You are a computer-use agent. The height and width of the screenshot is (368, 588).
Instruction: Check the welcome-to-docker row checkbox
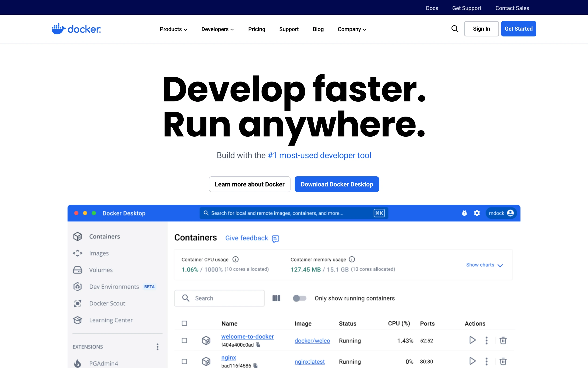point(184,340)
